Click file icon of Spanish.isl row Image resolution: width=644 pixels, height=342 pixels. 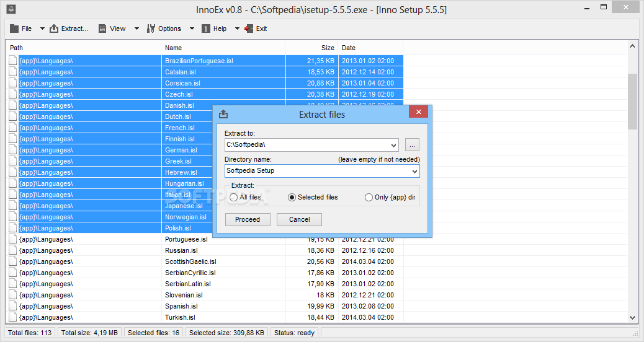[13, 306]
